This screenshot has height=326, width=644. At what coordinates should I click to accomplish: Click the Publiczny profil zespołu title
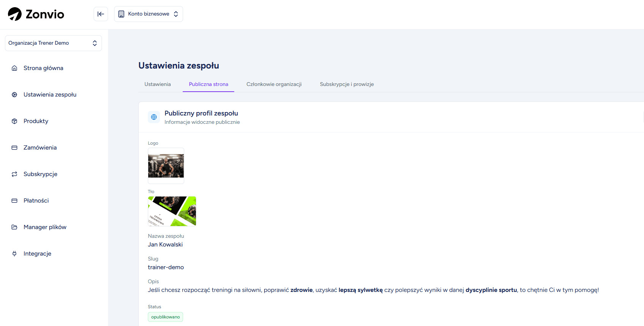tap(201, 113)
